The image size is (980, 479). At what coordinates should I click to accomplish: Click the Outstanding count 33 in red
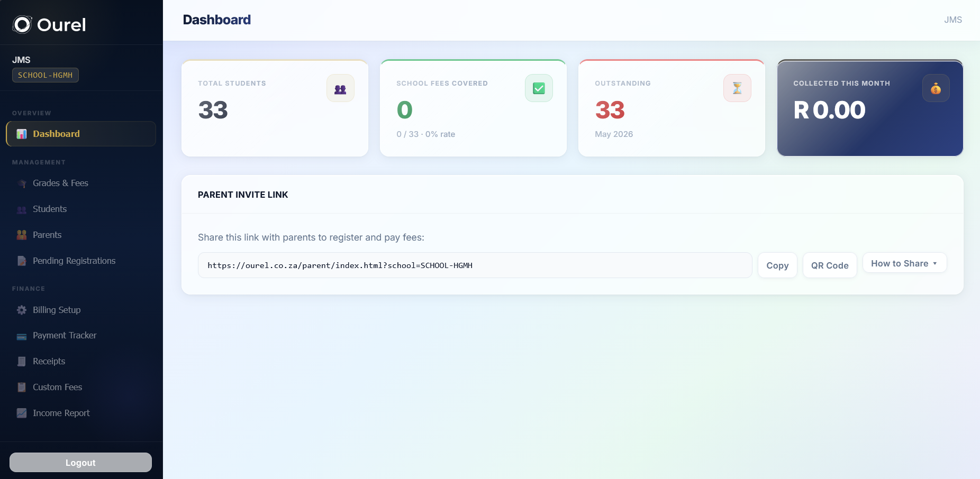pyautogui.click(x=610, y=110)
